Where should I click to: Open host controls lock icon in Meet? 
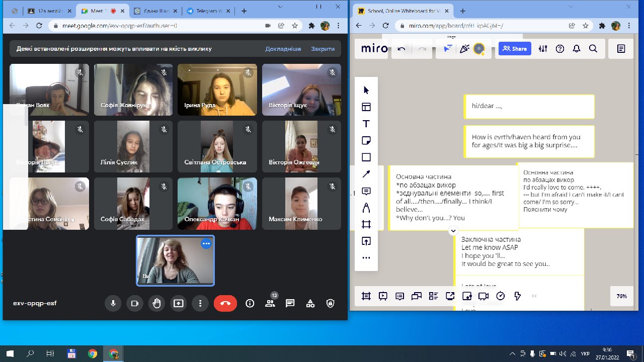(x=331, y=303)
